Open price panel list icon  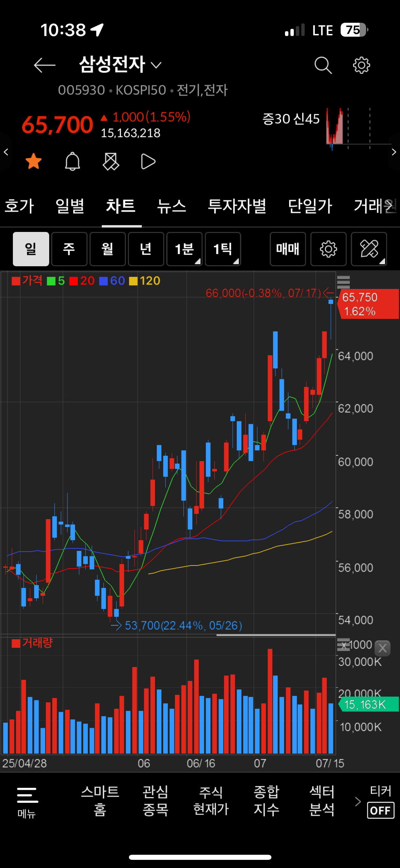(x=343, y=282)
